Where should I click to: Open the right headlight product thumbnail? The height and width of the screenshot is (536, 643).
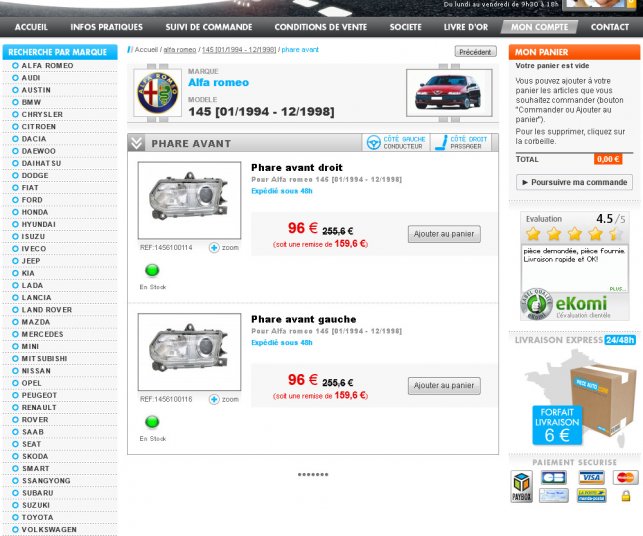coord(189,200)
